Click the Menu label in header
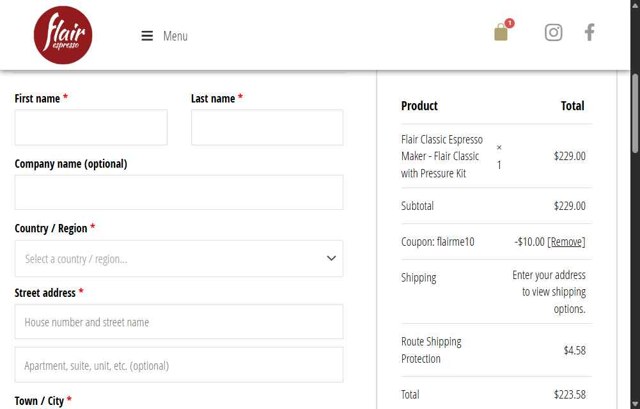This screenshot has width=640, height=409. click(x=176, y=36)
